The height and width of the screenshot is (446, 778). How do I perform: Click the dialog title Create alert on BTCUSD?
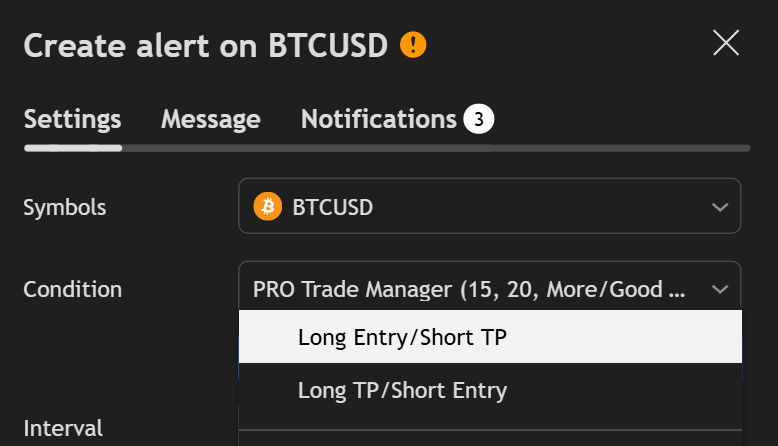point(205,46)
